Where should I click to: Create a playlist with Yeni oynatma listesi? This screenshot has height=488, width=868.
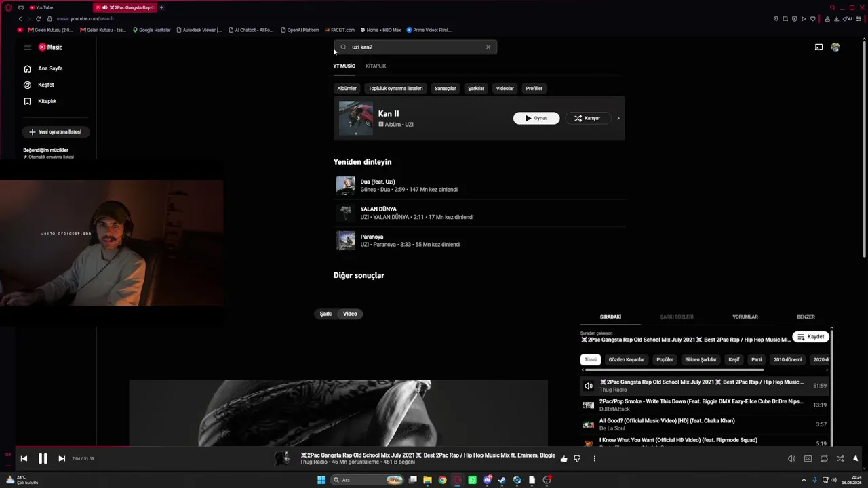point(56,132)
